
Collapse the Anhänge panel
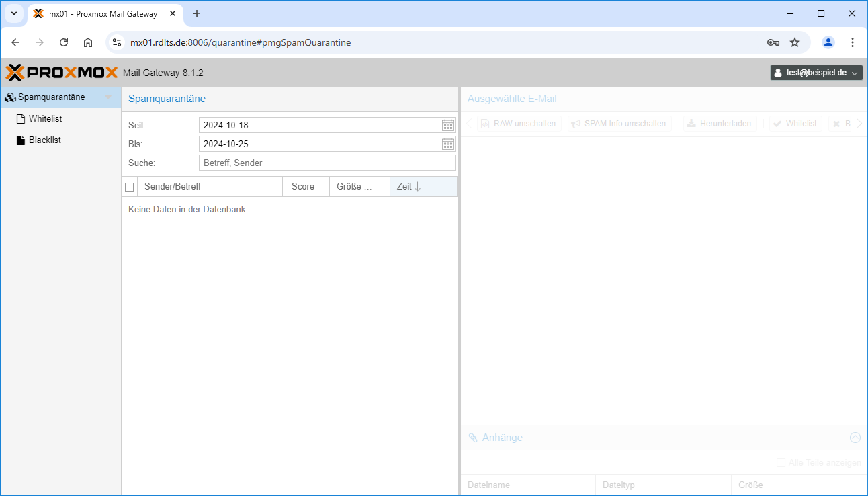click(x=855, y=438)
